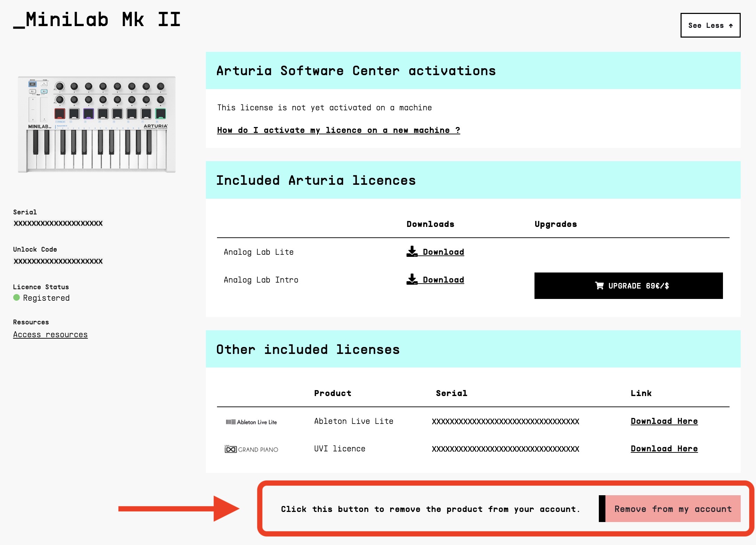Open the licence activation help link

pos(338,130)
